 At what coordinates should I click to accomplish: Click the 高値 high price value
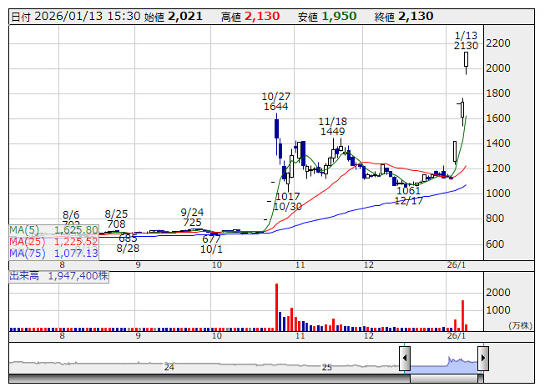tap(262, 16)
